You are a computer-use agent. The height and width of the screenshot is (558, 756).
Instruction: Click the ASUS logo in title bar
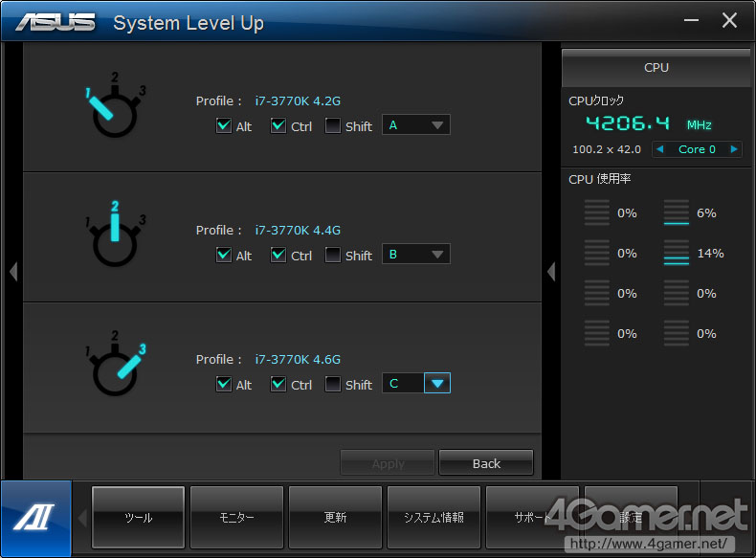coord(56,22)
